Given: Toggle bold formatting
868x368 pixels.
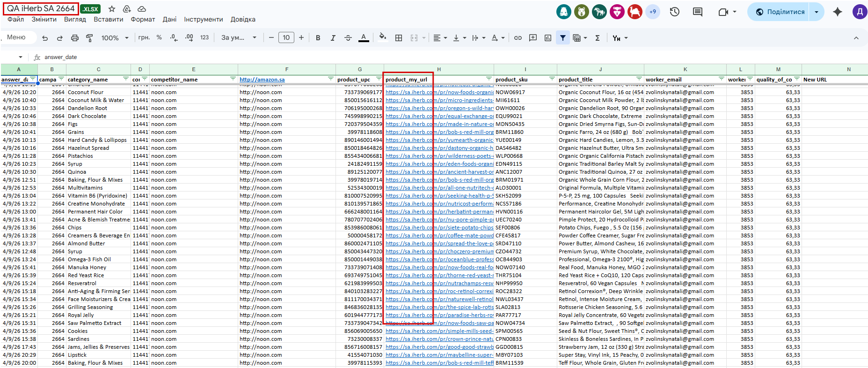Looking at the screenshot, I should pos(318,38).
